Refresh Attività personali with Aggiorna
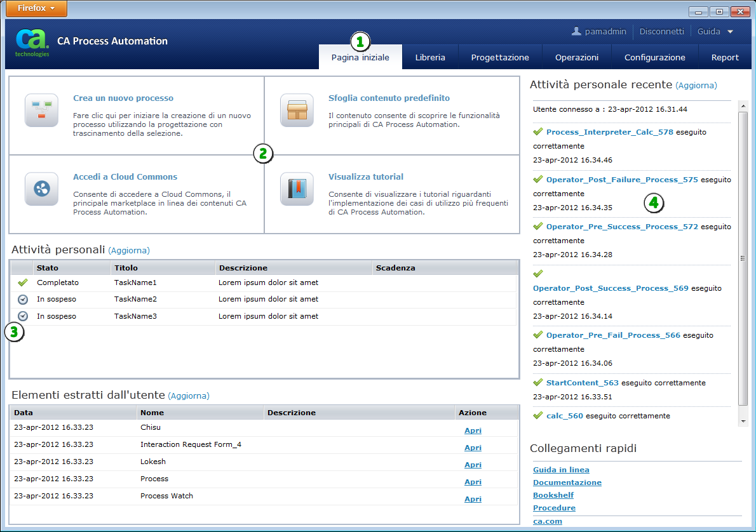 tap(129, 250)
